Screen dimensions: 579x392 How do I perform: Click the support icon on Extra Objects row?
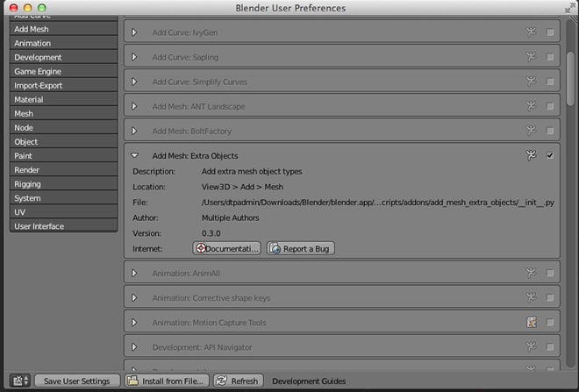click(x=531, y=155)
